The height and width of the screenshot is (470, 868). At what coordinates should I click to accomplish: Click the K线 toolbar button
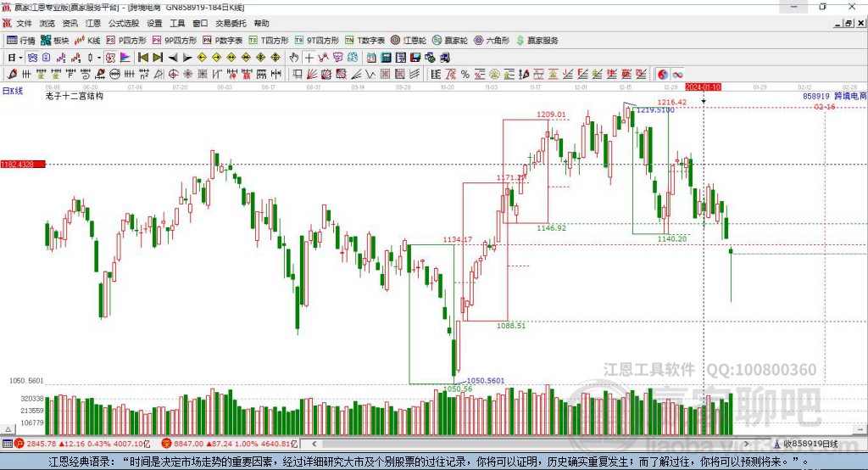[87, 41]
